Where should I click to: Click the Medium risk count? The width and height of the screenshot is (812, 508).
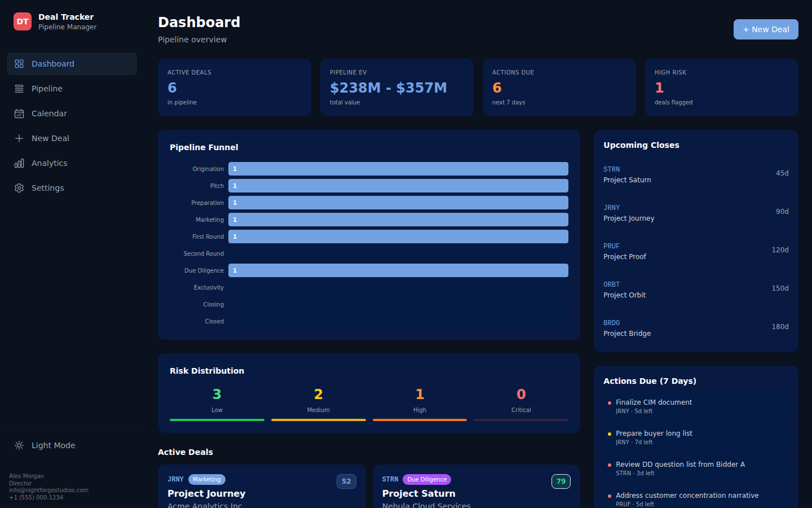click(x=318, y=395)
